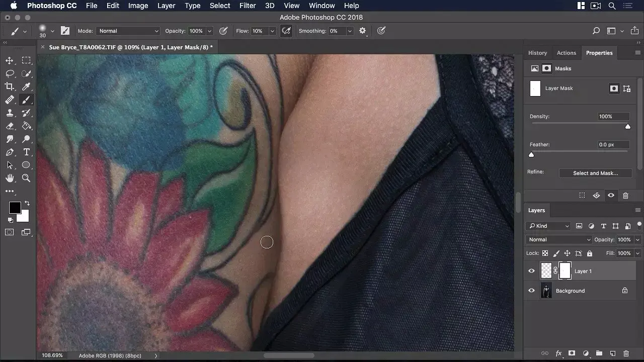Swap foreground and background colors
644x362 pixels.
(27, 203)
